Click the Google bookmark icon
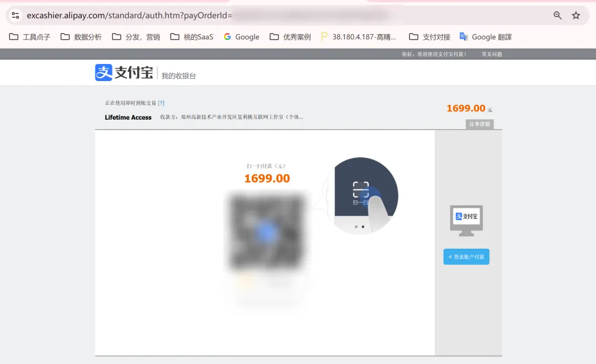Image resolution: width=596 pixels, height=364 pixels. click(x=227, y=37)
